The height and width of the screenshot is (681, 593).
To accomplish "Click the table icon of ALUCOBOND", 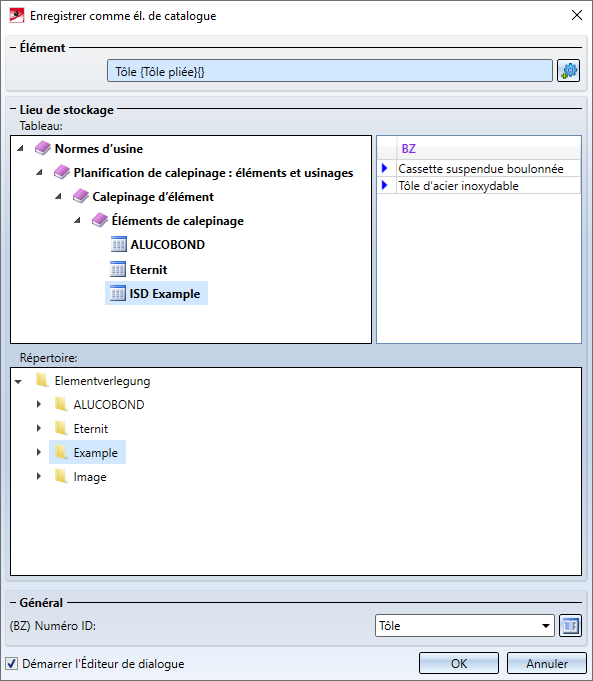I will (x=118, y=245).
